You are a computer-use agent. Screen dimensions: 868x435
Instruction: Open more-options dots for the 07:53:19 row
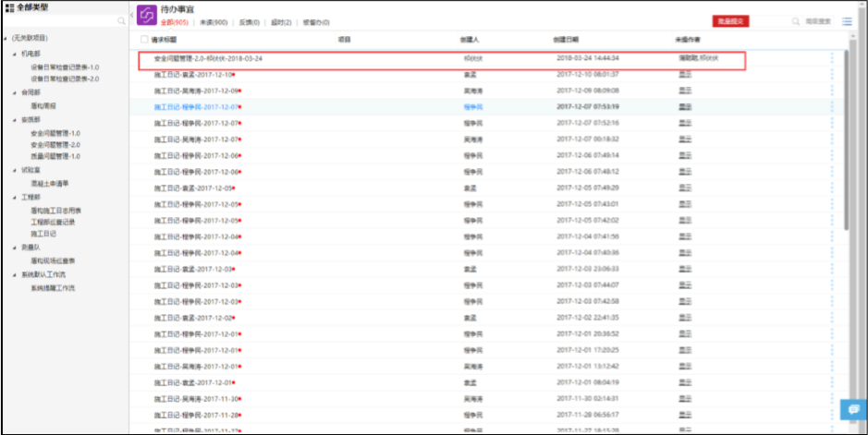(831, 107)
